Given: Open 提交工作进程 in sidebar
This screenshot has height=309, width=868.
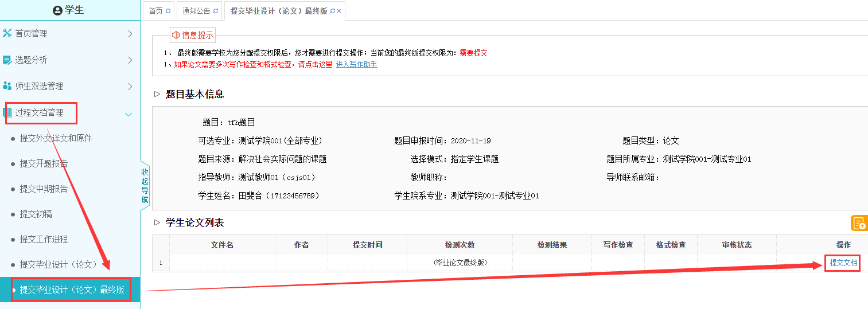Looking at the screenshot, I should pyautogui.click(x=44, y=239).
